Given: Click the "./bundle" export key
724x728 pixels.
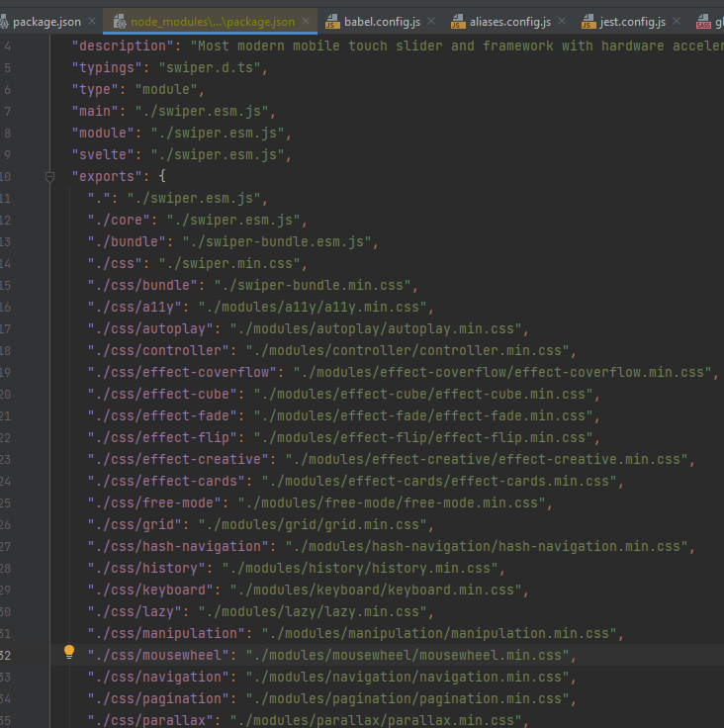Looking at the screenshot, I should (127, 242).
